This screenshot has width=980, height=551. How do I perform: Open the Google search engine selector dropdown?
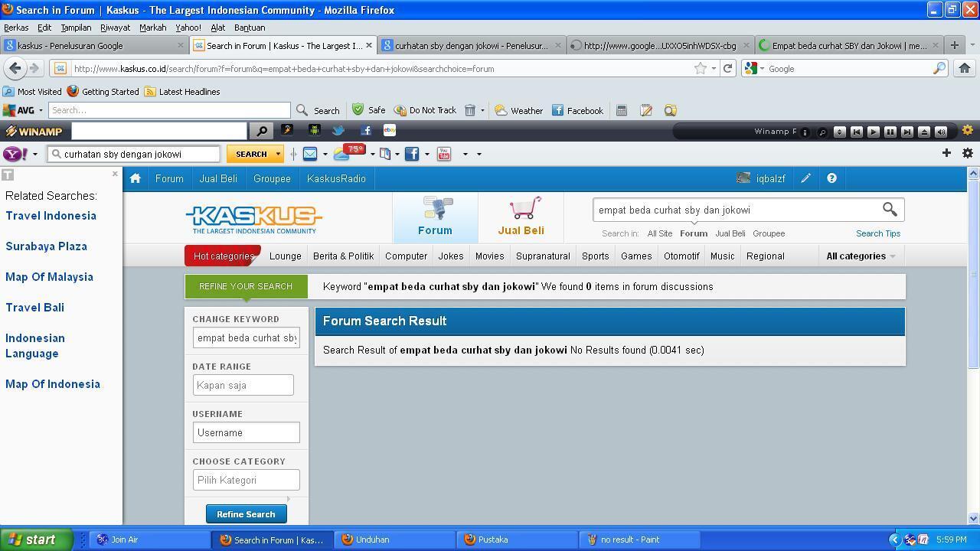(755, 68)
